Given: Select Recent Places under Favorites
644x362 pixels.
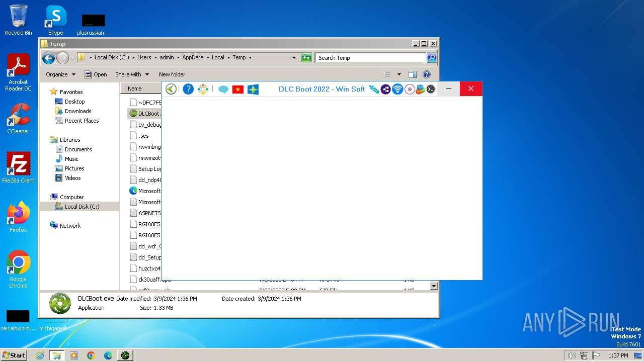Looking at the screenshot, I should click(x=82, y=121).
